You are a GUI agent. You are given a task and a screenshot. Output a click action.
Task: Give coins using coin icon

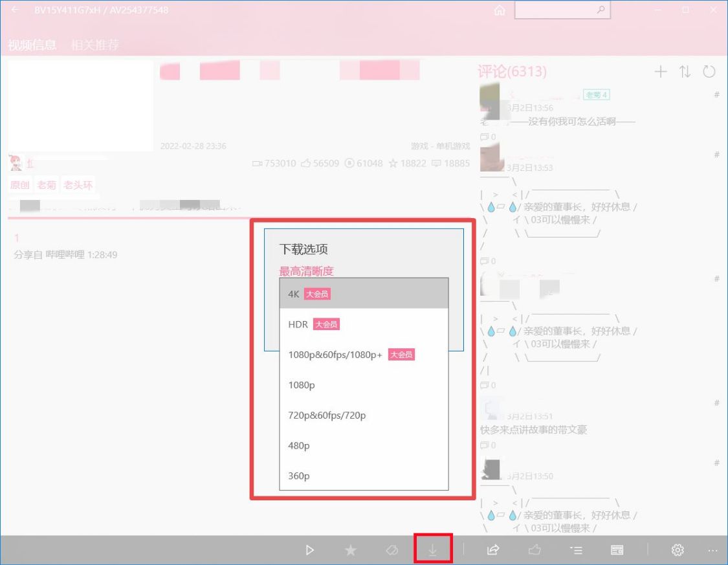tap(392, 550)
